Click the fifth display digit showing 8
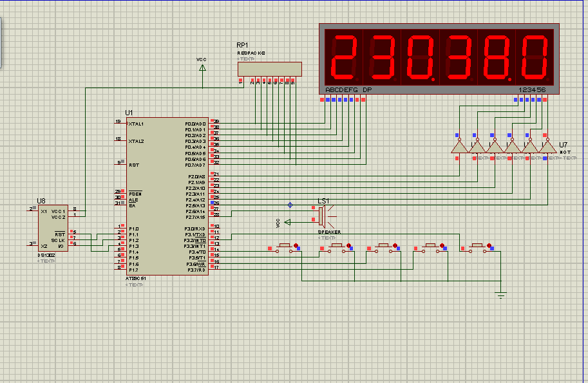This screenshot has height=383, width=588. point(496,57)
